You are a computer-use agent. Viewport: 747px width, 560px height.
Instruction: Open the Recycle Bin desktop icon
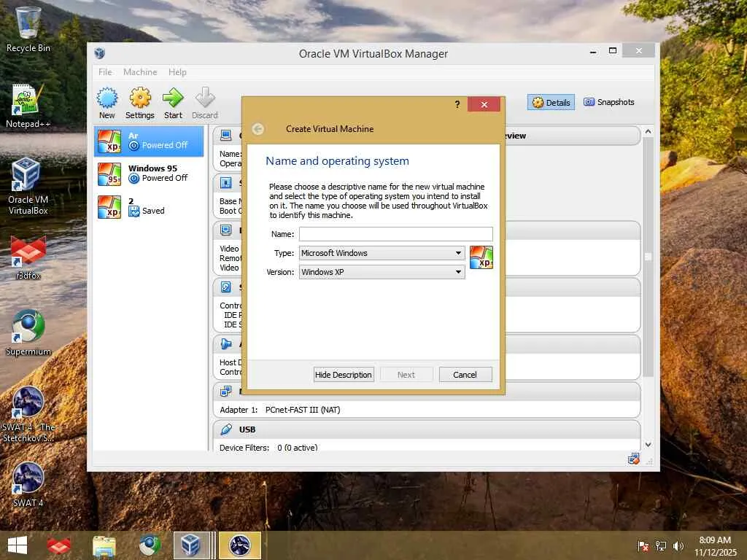click(28, 29)
